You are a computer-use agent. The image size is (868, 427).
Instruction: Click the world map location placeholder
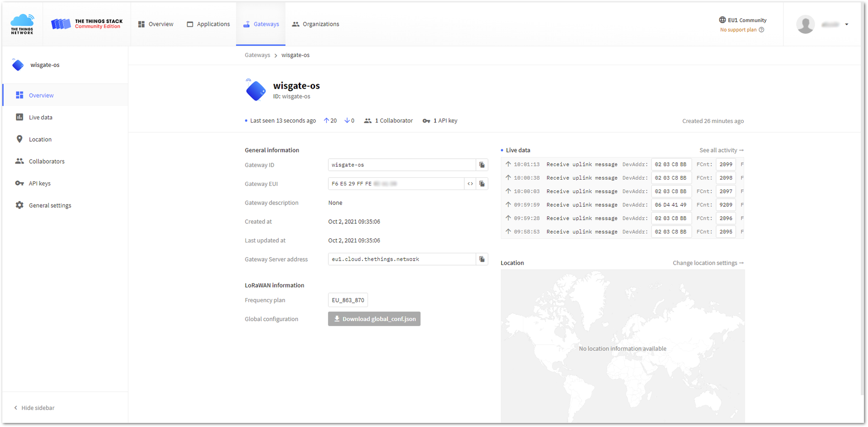tap(623, 346)
